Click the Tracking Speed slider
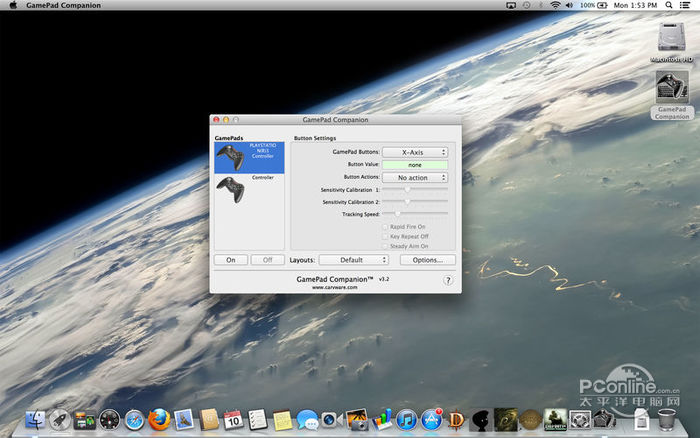Screen dimensions: 700x438 pyautogui.click(x=415, y=213)
